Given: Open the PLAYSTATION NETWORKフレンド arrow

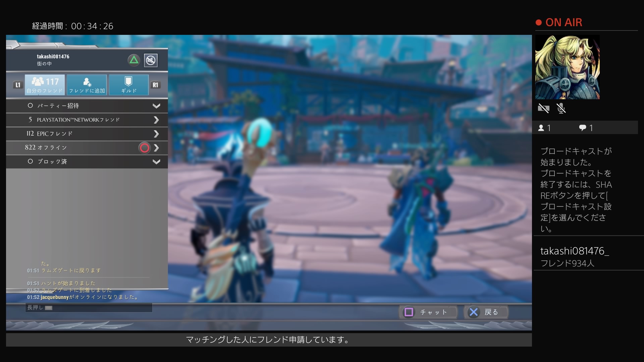Looking at the screenshot, I should pos(156,120).
